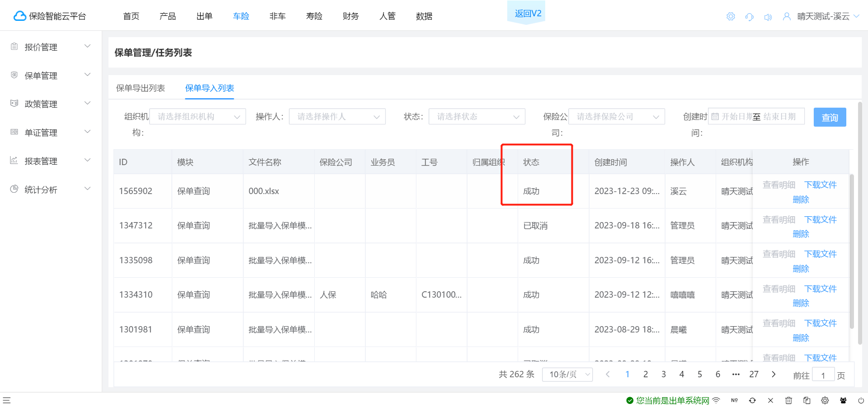The image size is (868, 408).
Task: Click the power icon in status bar
Action: [861, 400]
